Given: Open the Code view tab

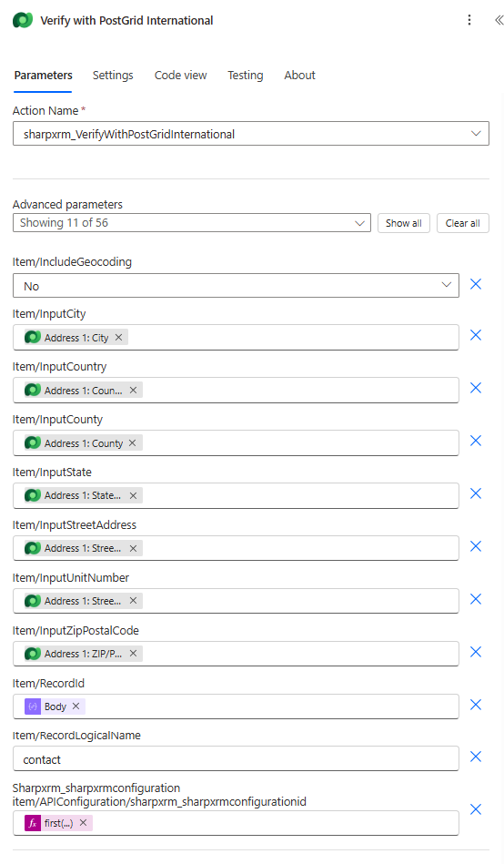Looking at the screenshot, I should [x=181, y=76].
